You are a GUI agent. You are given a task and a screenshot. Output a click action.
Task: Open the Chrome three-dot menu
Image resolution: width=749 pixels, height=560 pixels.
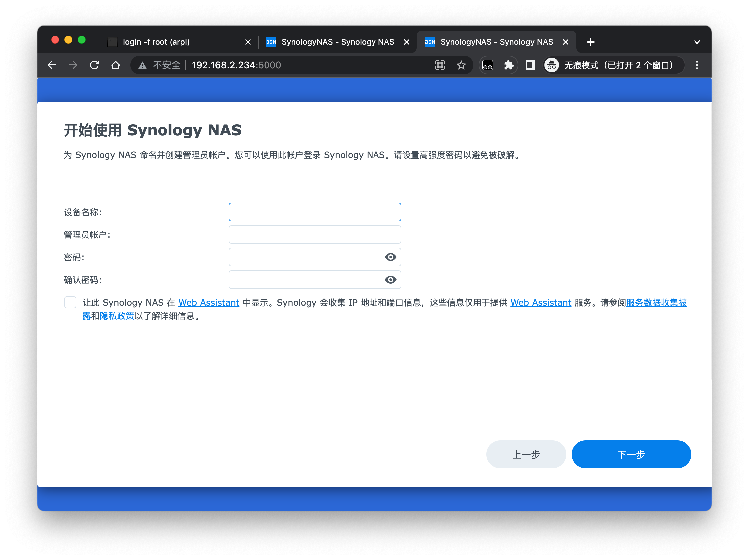697,65
